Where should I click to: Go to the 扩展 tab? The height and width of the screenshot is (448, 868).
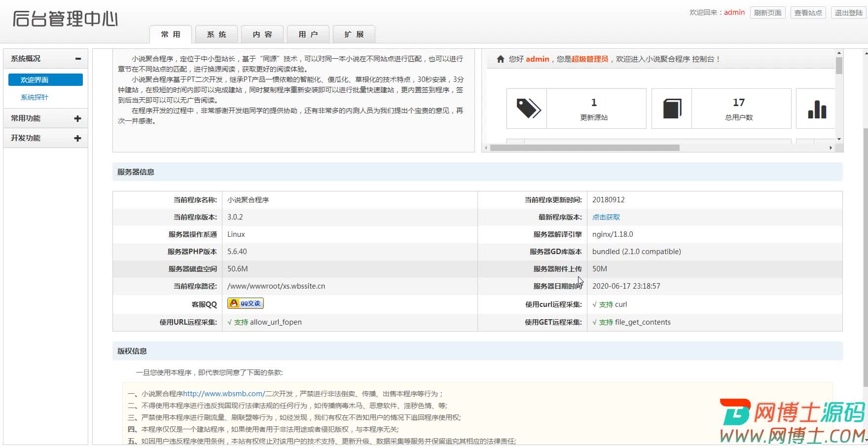coord(354,35)
